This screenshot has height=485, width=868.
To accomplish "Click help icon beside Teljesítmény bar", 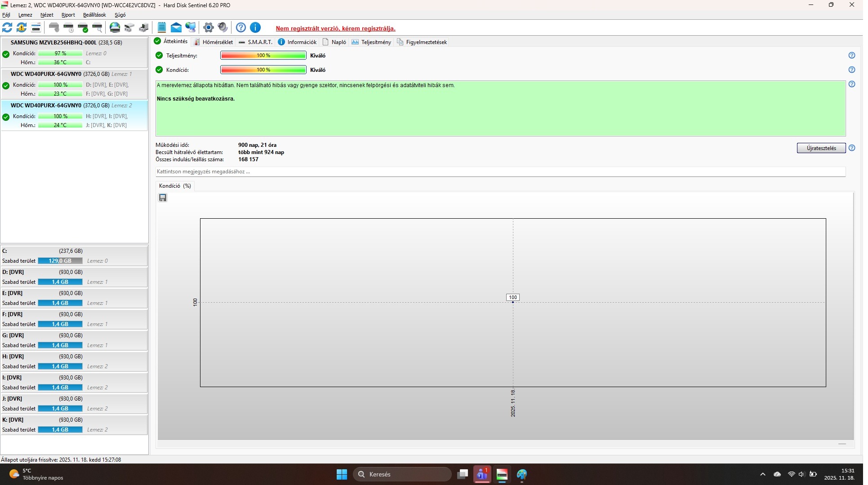I will click(x=852, y=56).
